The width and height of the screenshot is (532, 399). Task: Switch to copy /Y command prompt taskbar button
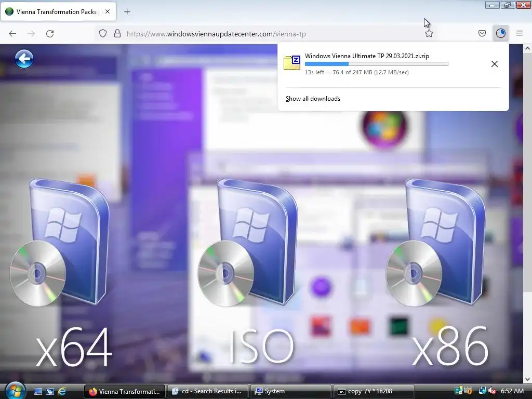374,391
